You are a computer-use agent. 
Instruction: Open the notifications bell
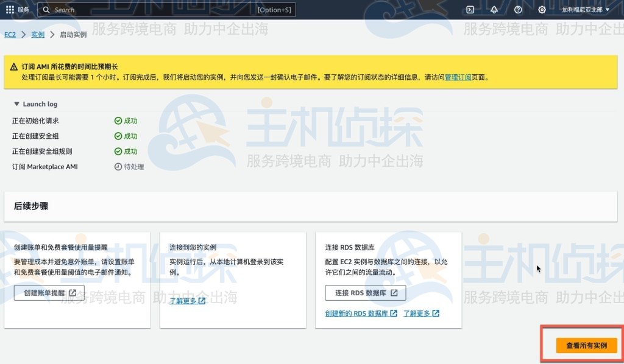[494, 9]
